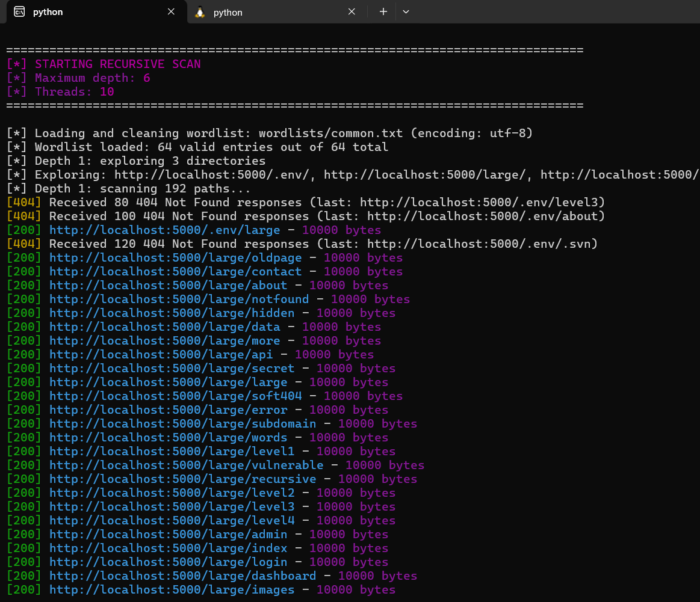700x602 pixels.
Task: Open link http://localhost:5000/large/notfound
Action: 179,299
